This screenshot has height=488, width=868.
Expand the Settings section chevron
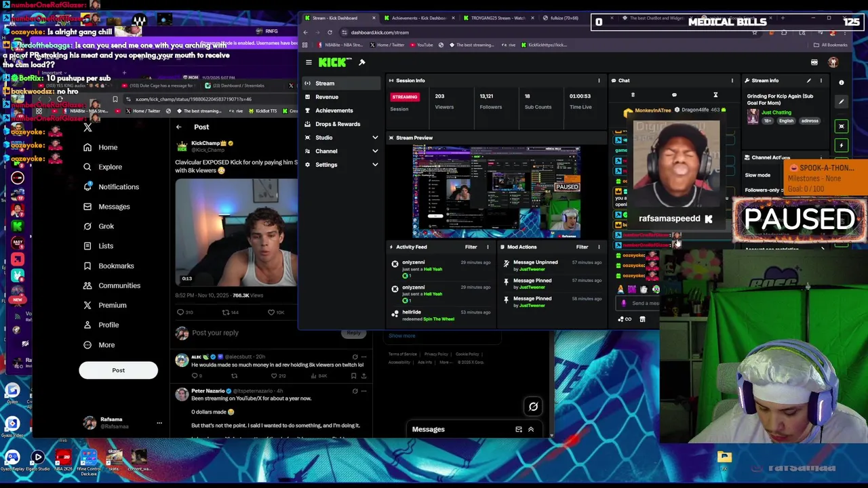click(x=375, y=165)
